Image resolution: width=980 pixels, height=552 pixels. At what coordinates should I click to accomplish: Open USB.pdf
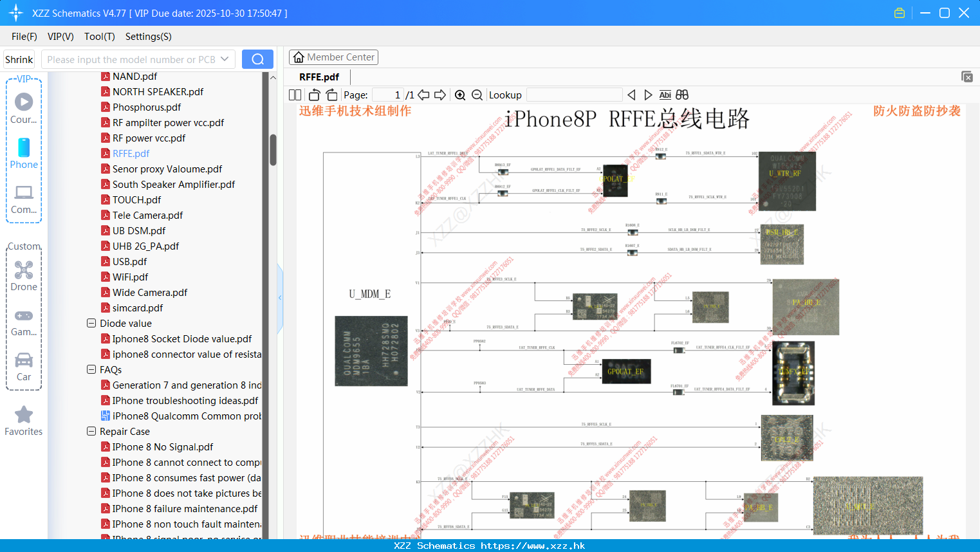point(129,261)
